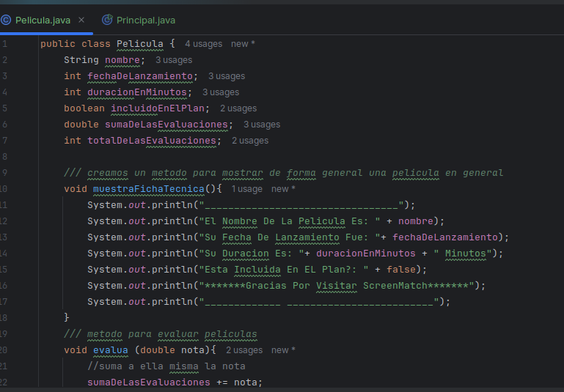
Task: Open the 3 usages hint beside nombre
Action: 173,60
